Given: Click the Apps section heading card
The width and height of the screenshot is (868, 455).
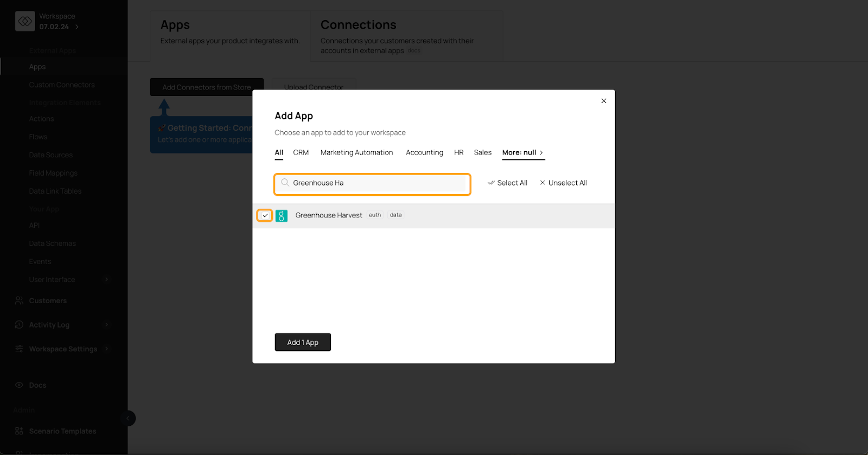Looking at the screenshot, I should click(x=230, y=36).
